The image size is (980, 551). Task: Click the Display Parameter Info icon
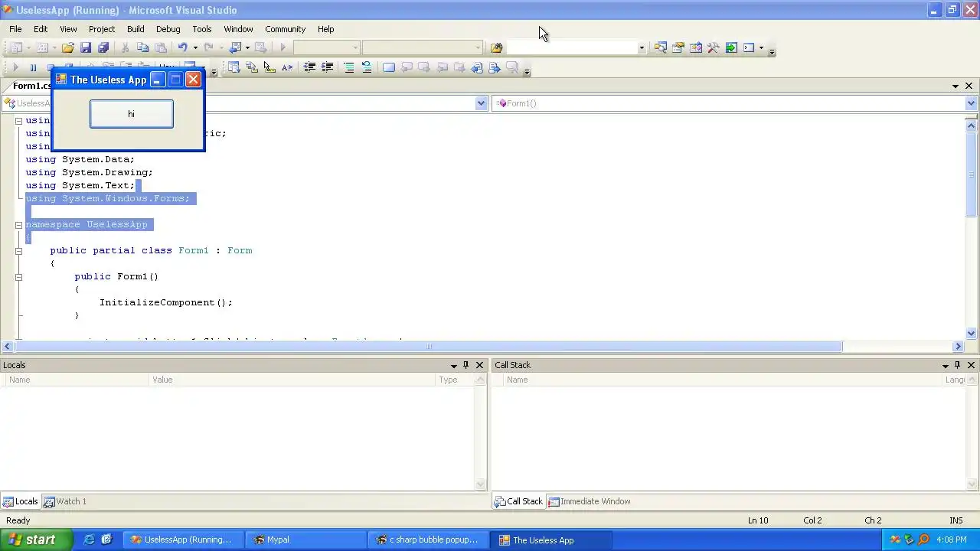tap(252, 67)
